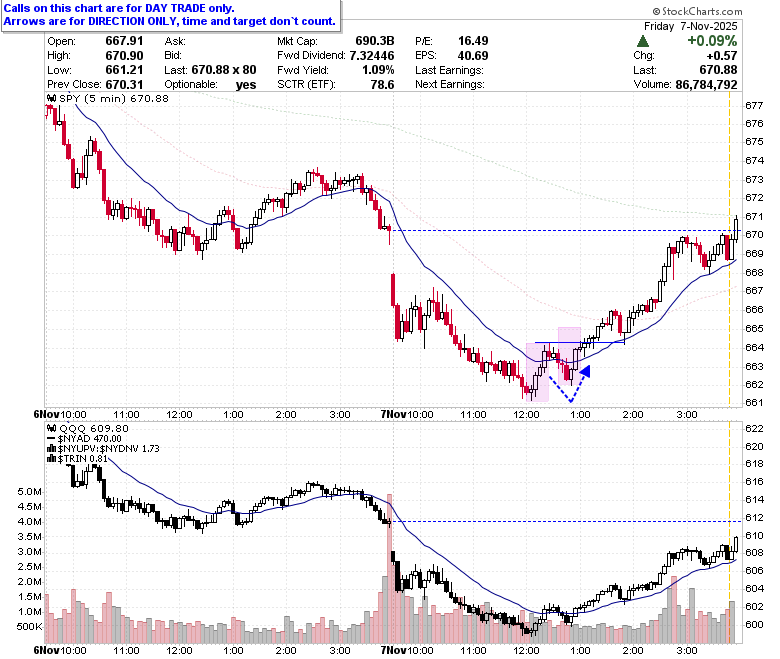The height and width of the screenshot is (659, 780).
Task: Click the Volume 86,784,792 value
Action: [706, 85]
